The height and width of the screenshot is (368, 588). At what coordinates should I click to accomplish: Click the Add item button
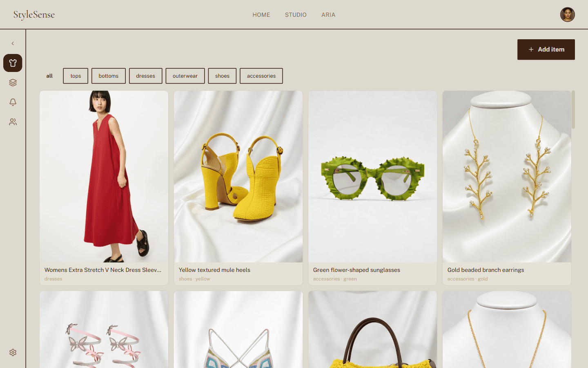(546, 49)
